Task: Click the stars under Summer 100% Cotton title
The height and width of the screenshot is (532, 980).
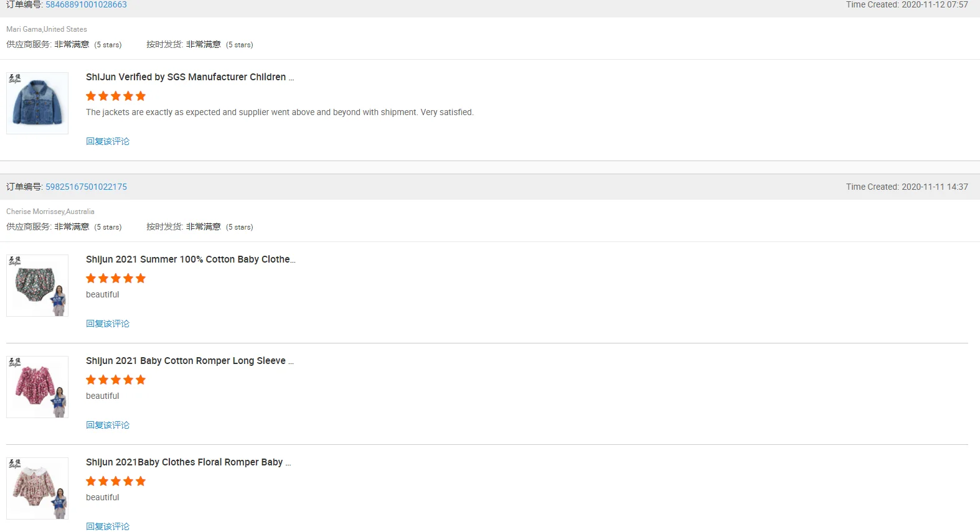Action: [116, 278]
